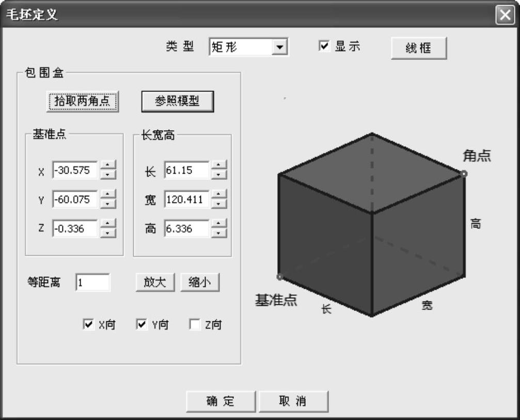
Task: Cancel the dialog with 取消
Action: (x=293, y=401)
